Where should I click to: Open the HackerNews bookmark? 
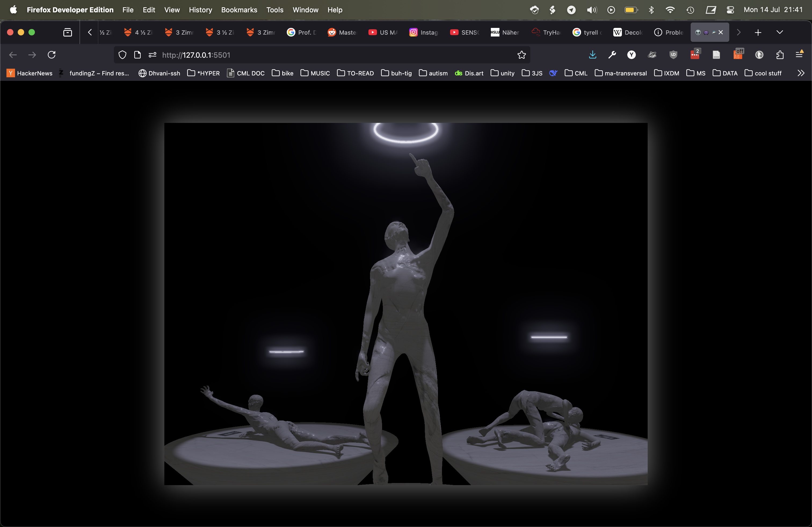pyautogui.click(x=29, y=73)
